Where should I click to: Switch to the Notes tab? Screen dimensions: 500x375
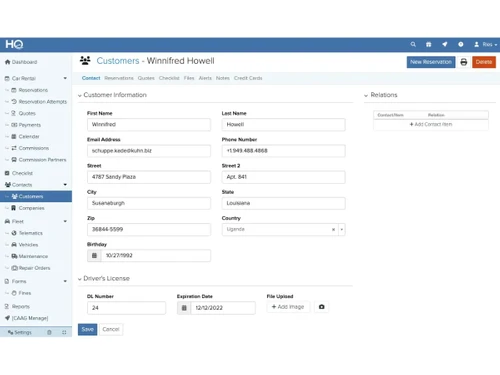tap(223, 78)
